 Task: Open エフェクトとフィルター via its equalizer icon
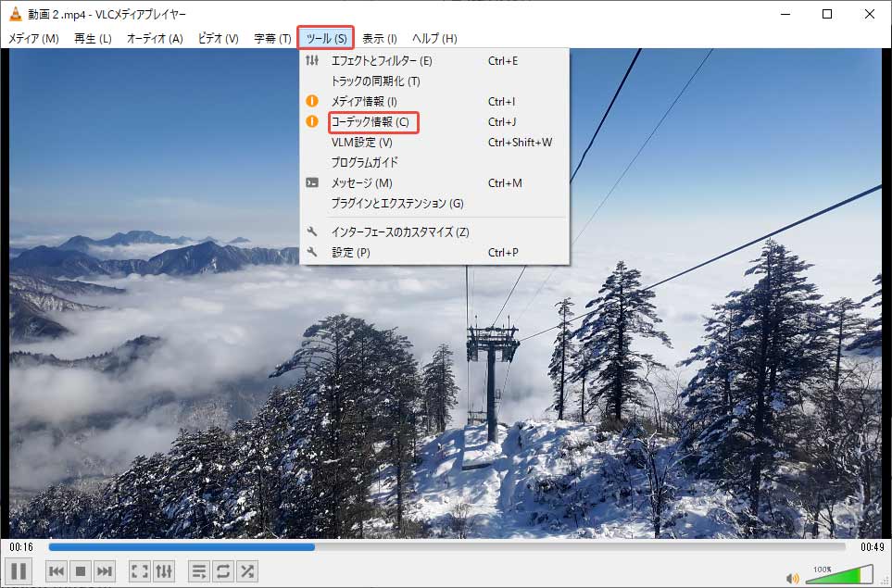[312, 59]
